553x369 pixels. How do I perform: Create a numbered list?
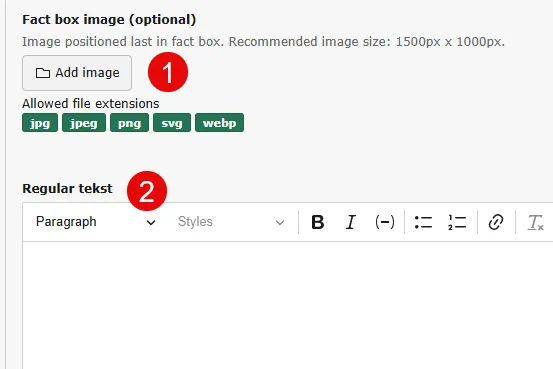pos(457,222)
